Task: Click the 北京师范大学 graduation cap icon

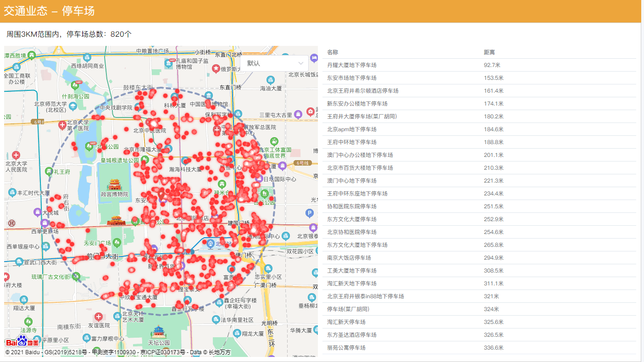Action: tap(72, 106)
